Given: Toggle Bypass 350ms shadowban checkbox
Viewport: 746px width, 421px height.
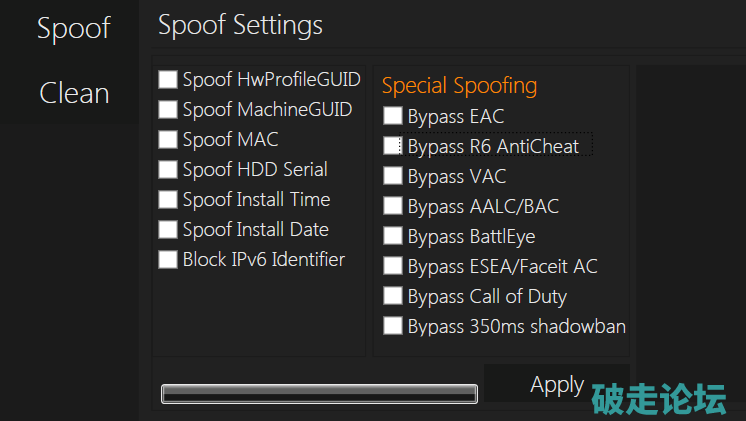Looking at the screenshot, I should [x=393, y=326].
